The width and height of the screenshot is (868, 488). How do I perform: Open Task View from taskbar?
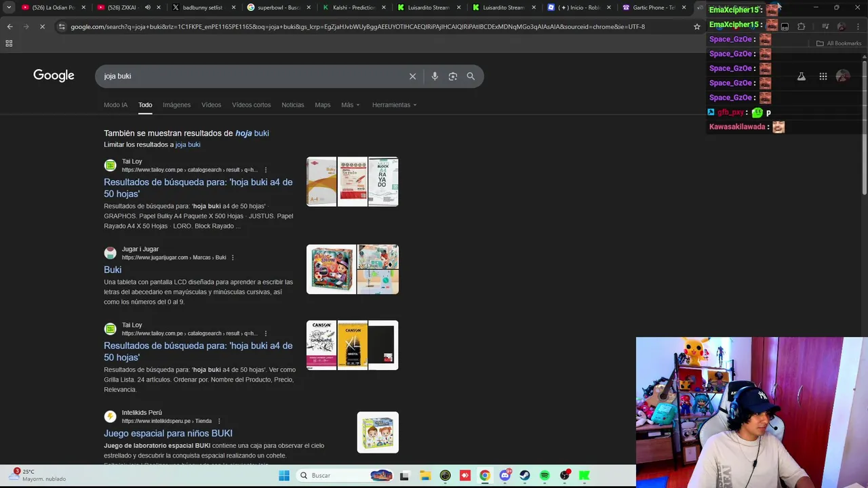pyautogui.click(x=404, y=476)
